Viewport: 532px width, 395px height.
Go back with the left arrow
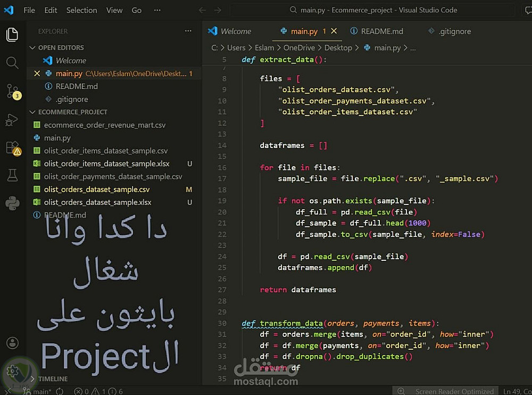[202, 10]
